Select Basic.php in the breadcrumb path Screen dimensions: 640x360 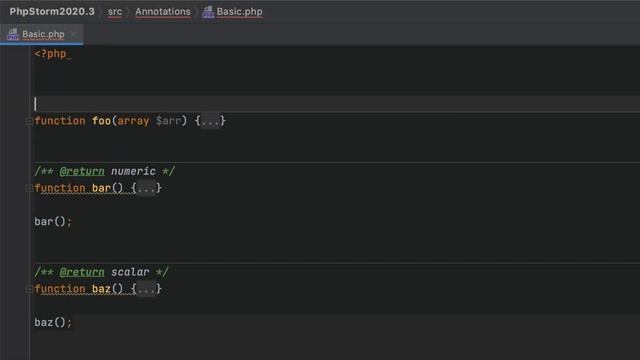tap(239, 11)
